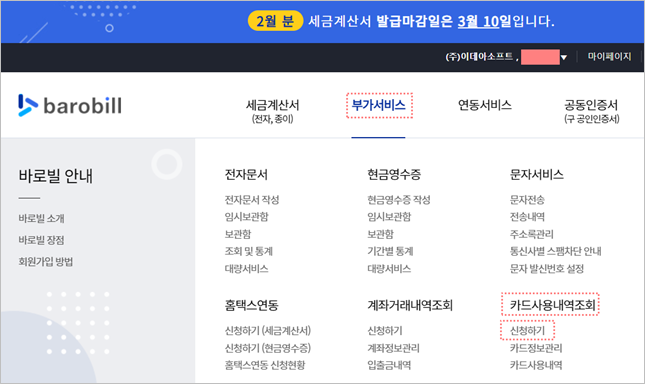Screen dimensions: 645x384
Task: Open 보관함 under 현금영수증
Action: pos(380,234)
